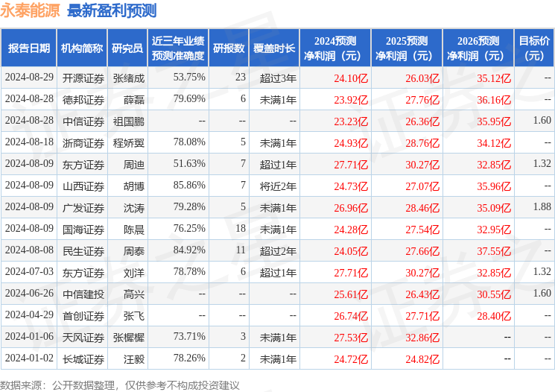The image size is (555, 392).
Task: Click researcher 祖国鹏
Action: click(x=129, y=121)
